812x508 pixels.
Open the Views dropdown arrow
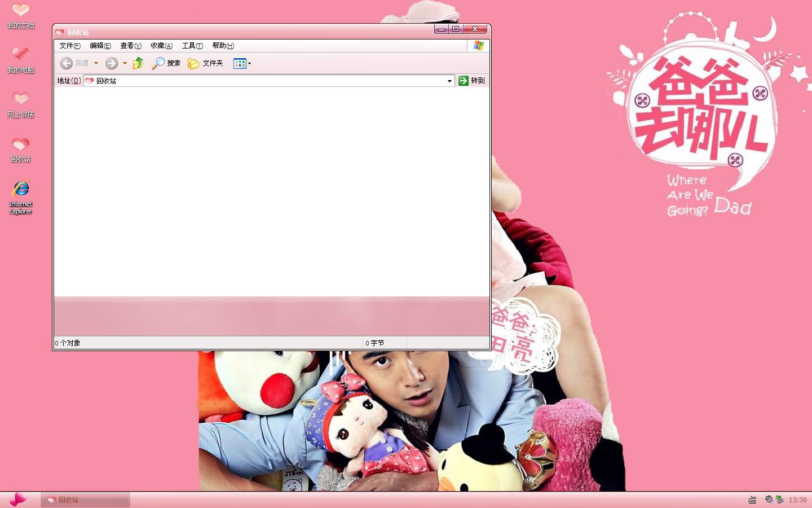click(250, 63)
